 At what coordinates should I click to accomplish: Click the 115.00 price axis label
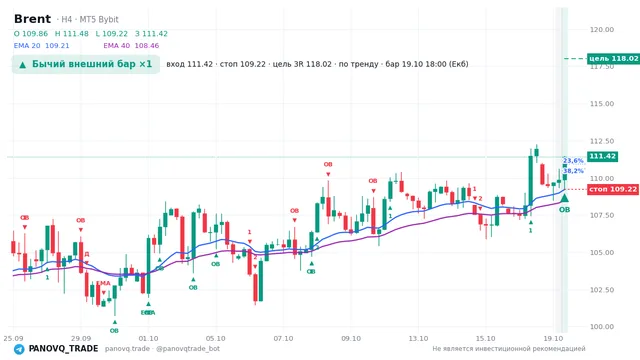pyautogui.click(x=602, y=104)
